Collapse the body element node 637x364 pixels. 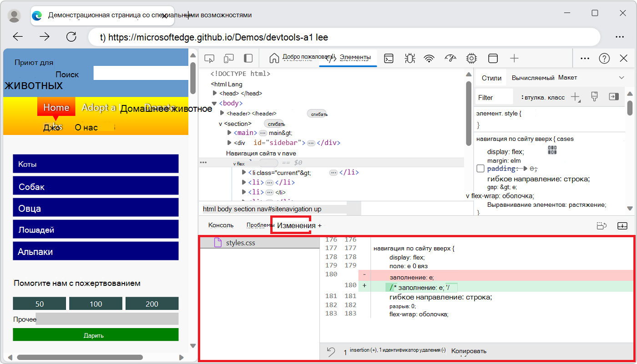point(214,103)
